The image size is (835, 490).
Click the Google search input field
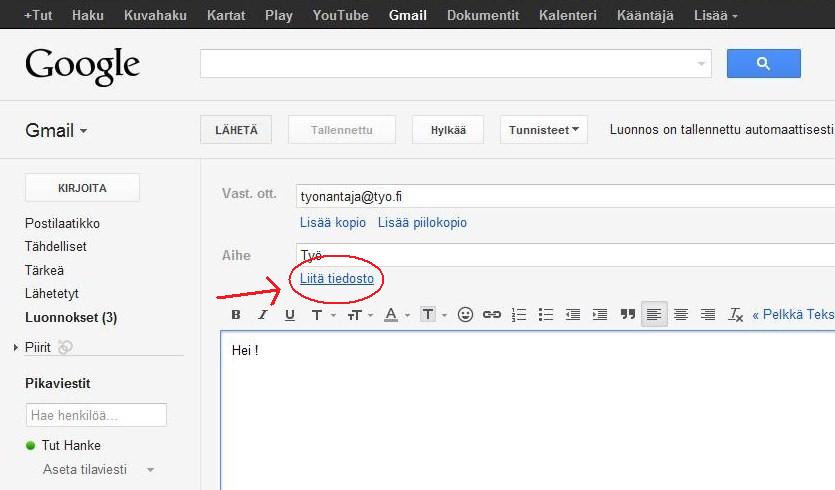(x=456, y=63)
